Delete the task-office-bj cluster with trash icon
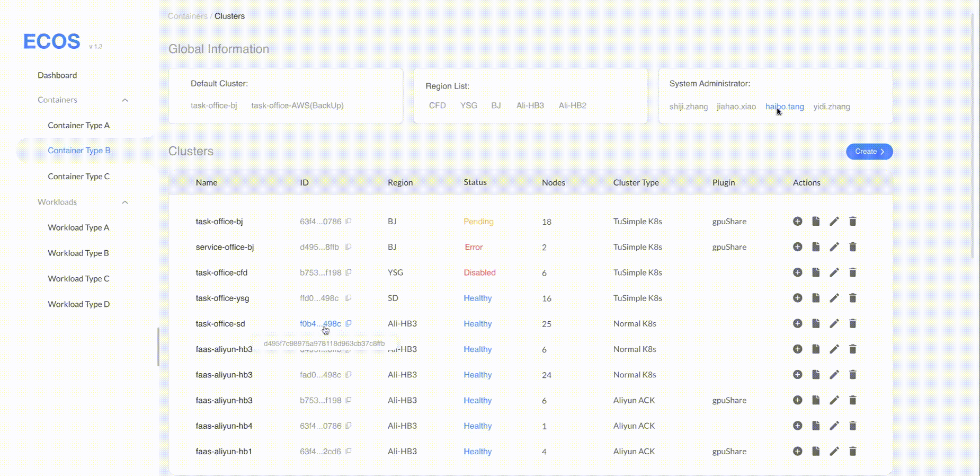980x476 pixels. pos(852,221)
